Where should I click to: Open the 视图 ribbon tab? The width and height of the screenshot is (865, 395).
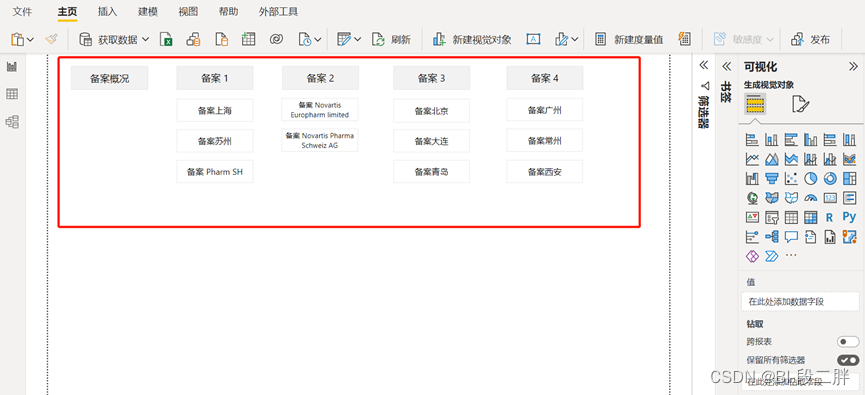(x=188, y=11)
